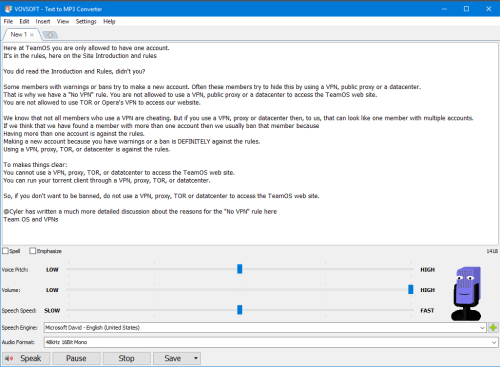Click the Voice Pitch slider handle
Viewport: 500px width, 367px height.
[x=240, y=269]
